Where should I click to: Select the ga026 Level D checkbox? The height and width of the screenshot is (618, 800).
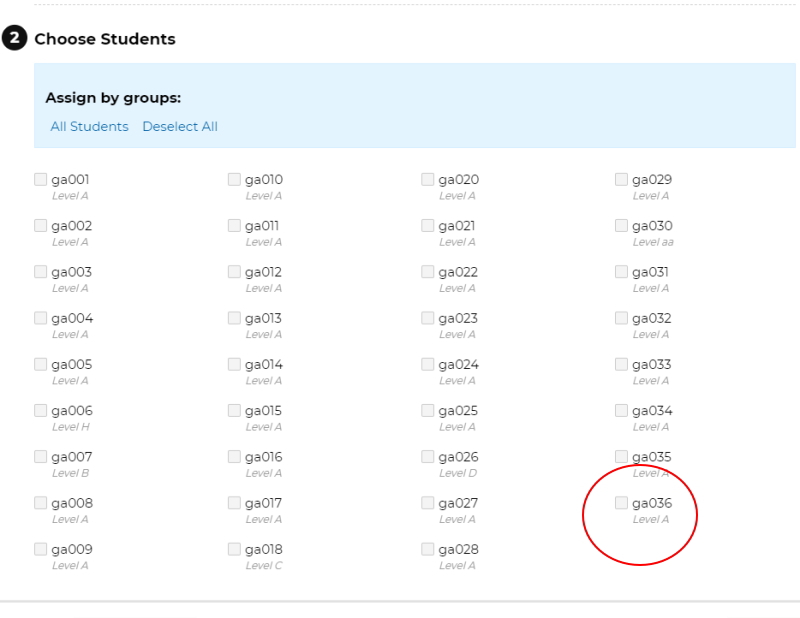pyautogui.click(x=428, y=457)
